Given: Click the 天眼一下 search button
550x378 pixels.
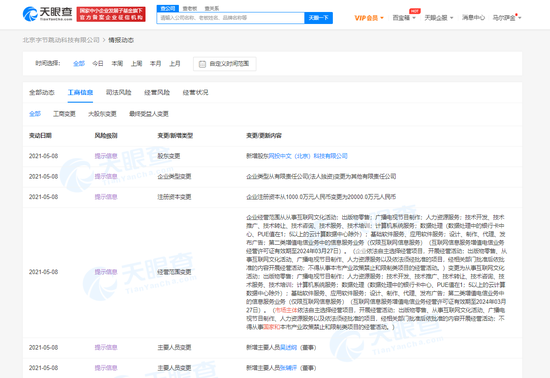Looking at the screenshot, I should 318,18.
